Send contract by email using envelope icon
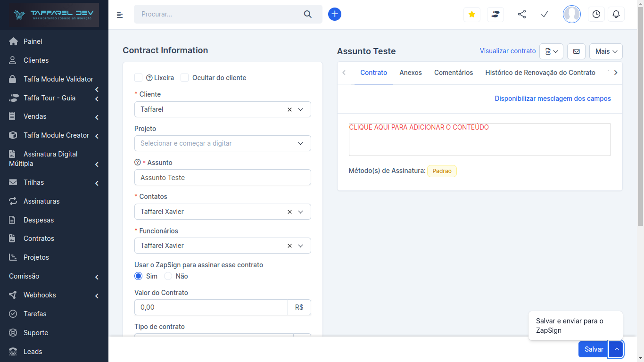This screenshot has width=644, height=362. [576, 51]
